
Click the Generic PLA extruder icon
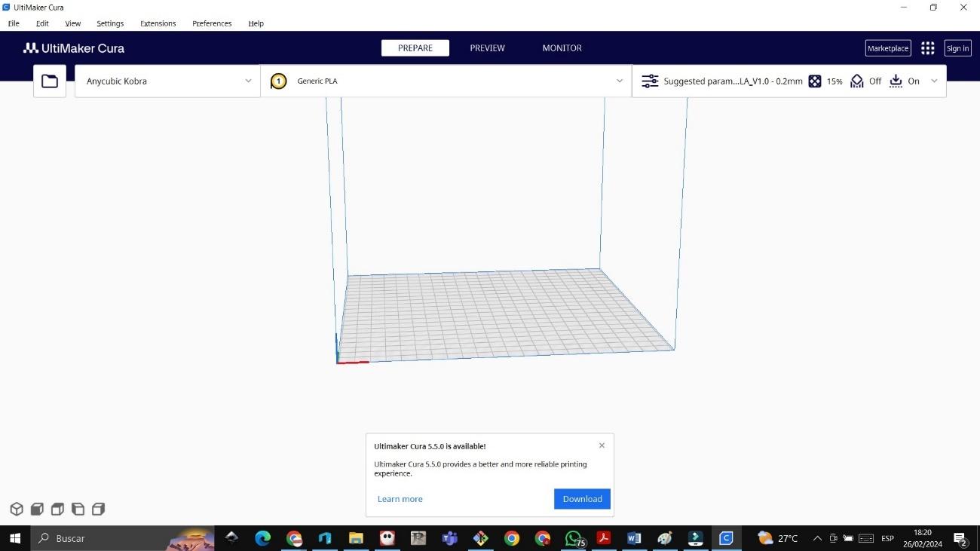pyautogui.click(x=279, y=81)
